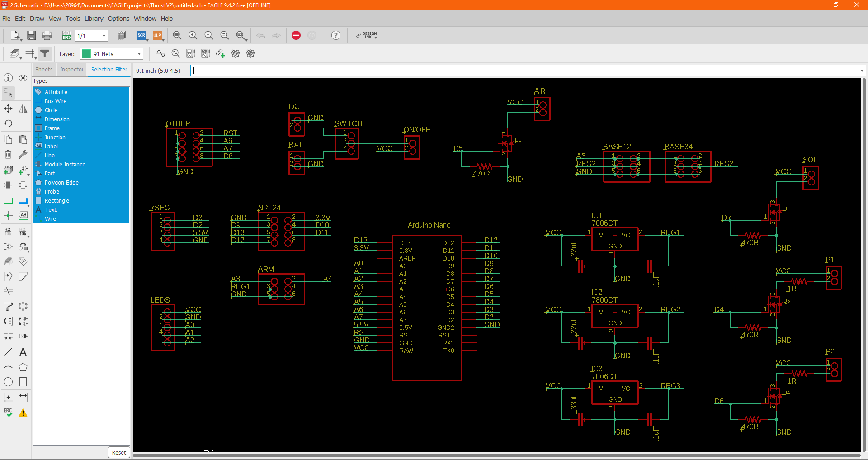Click the Save icon in the toolbar
The image size is (868, 460).
click(x=31, y=35)
